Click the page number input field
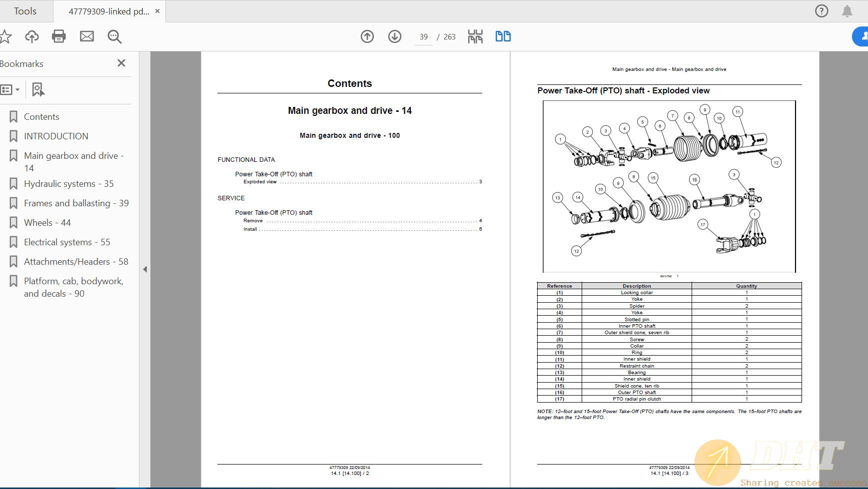This screenshot has width=868, height=489. tap(424, 37)
